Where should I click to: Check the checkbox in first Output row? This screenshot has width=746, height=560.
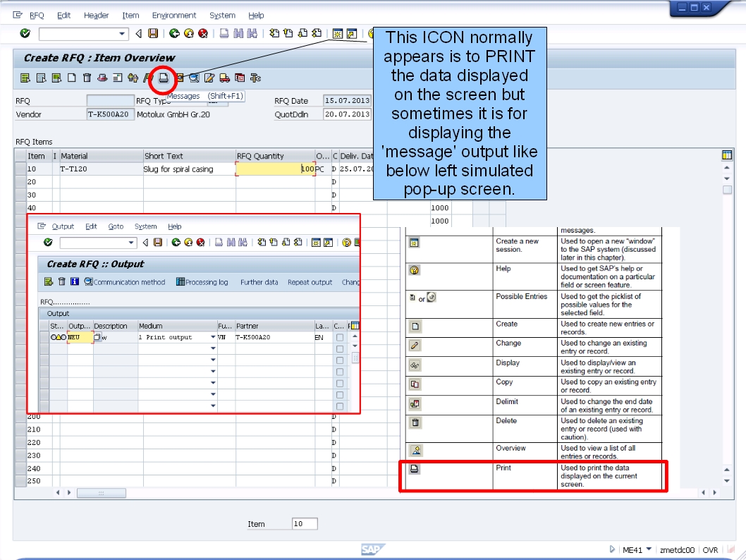click(x=340, y=338)
